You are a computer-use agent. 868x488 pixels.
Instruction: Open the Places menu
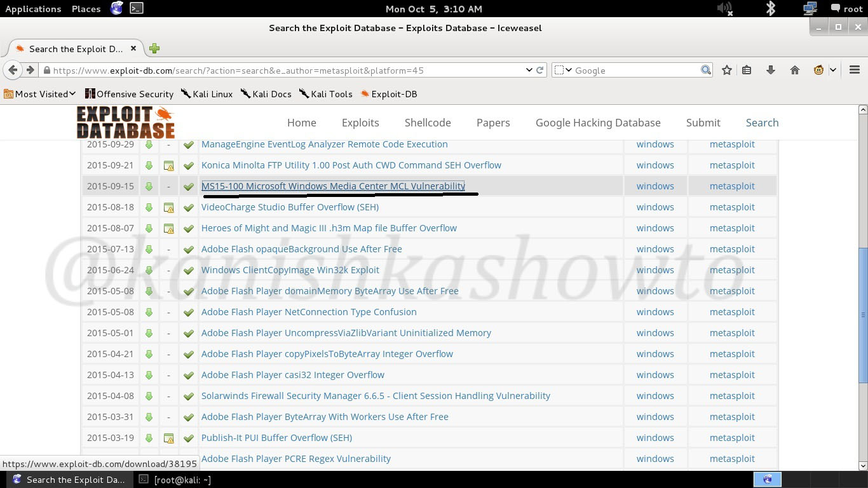tap(86, 9)
